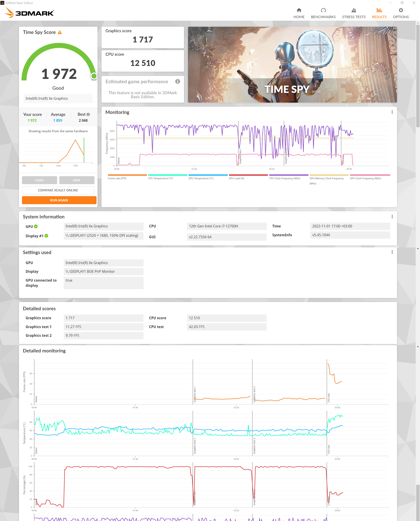The width and height of the screenshot is (420, 521).
Task: Click the info icon next to Best score
Action: tap(88, 114)
